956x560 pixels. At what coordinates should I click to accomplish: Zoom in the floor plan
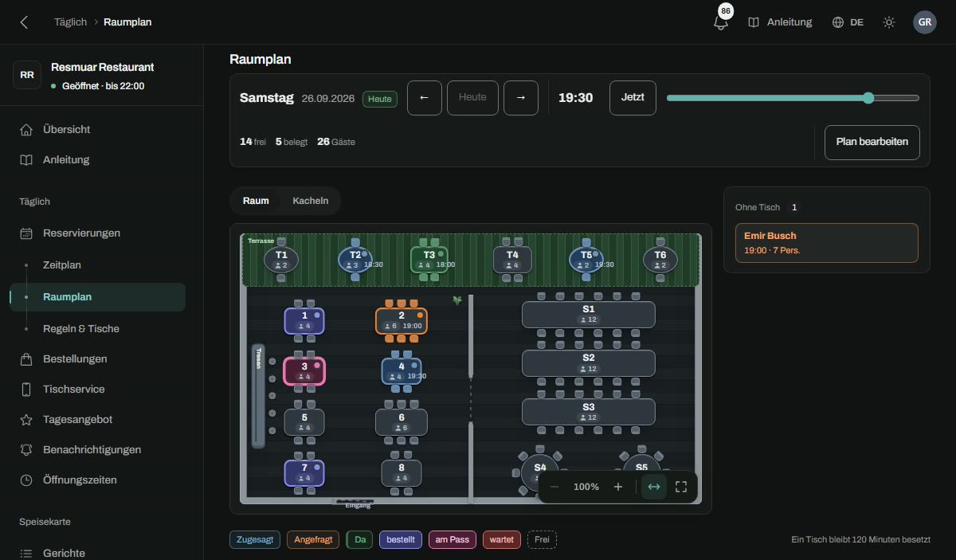[x=618, y=487]
